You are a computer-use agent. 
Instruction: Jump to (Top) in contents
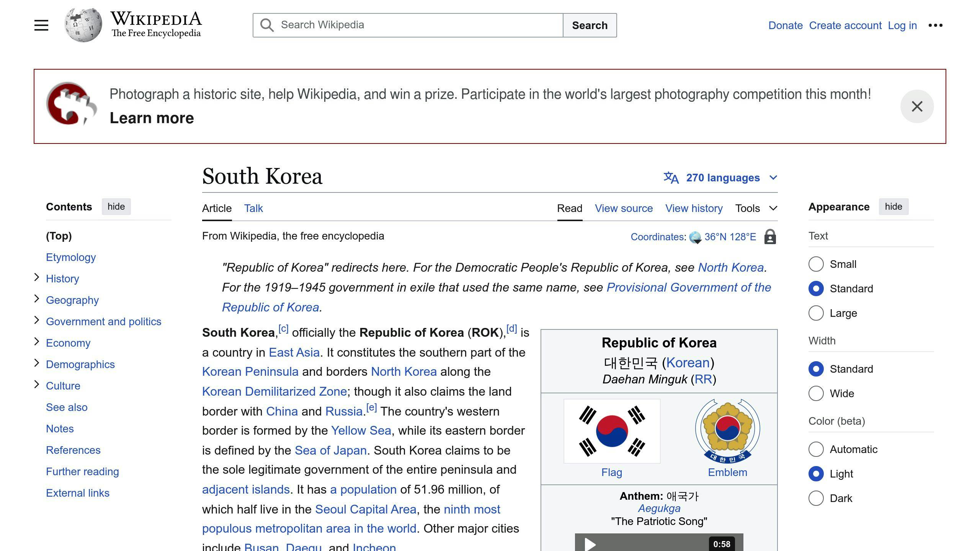pyautogui.click(x=59, y=236)
